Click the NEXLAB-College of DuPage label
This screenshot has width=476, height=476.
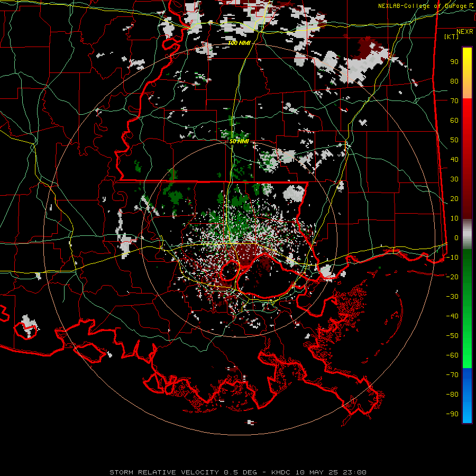coord(425,6)
